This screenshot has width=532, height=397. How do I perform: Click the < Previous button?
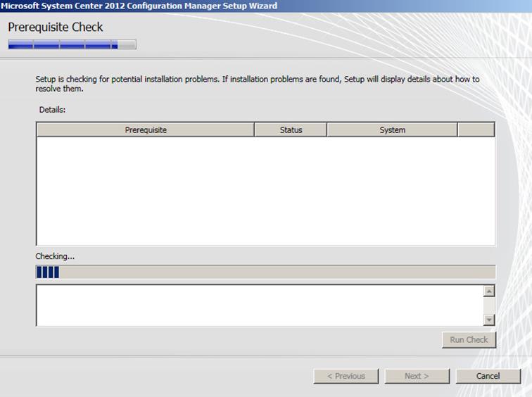pyautogui.click(x=346, y=376)
